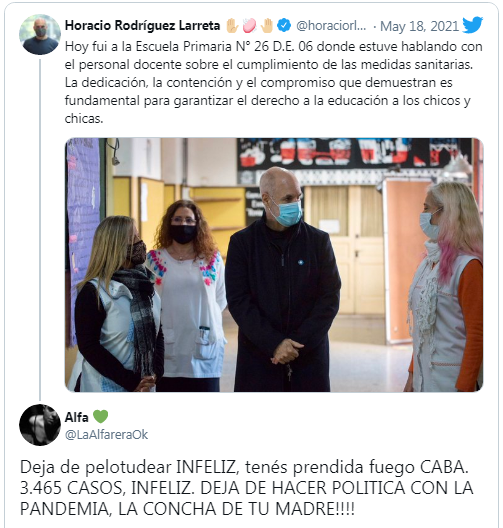Viewport: 503px width, 528px height.
Task: Open the school photo attached to tweet
Action: 274,265
